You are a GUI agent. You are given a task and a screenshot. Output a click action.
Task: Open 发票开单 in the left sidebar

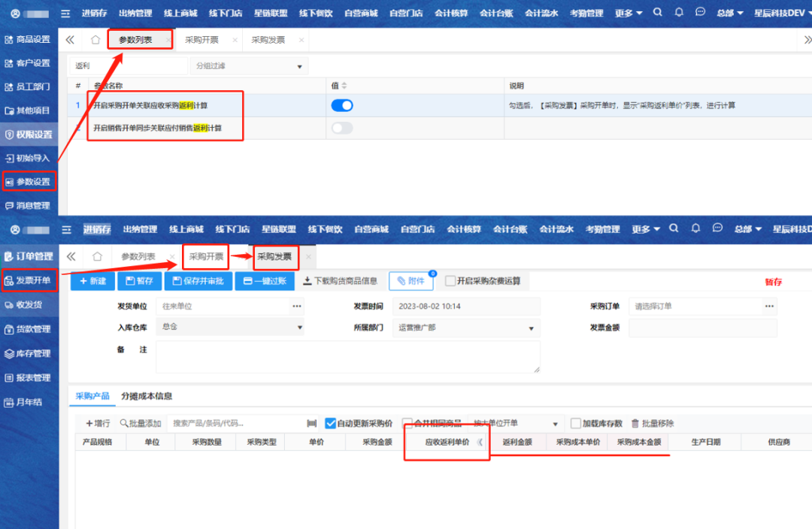29,281
